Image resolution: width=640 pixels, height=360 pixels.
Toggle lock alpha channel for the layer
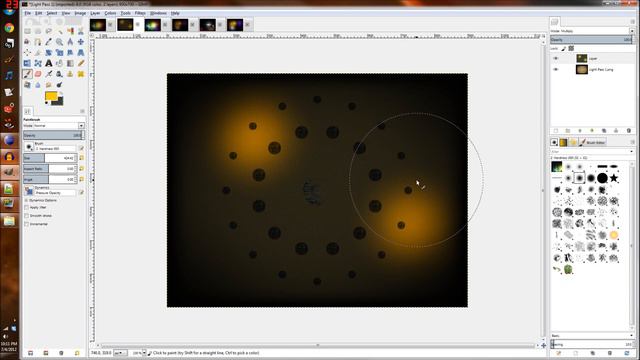point(571,49)
